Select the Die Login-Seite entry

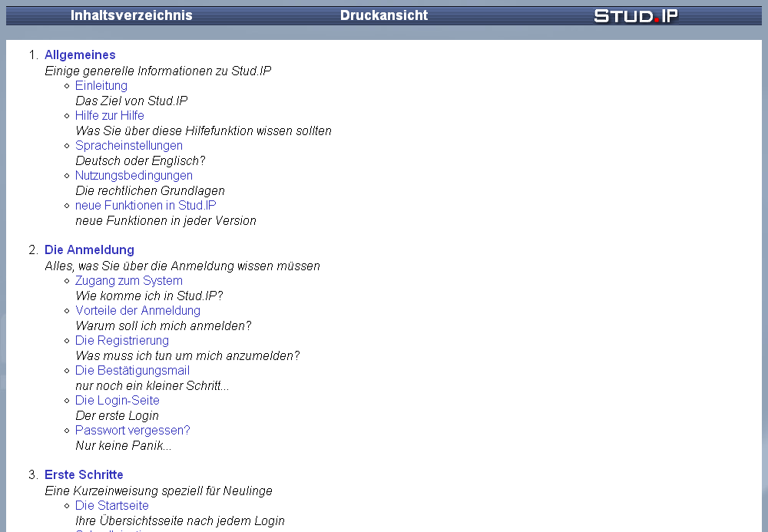click(x=117, y=400)
